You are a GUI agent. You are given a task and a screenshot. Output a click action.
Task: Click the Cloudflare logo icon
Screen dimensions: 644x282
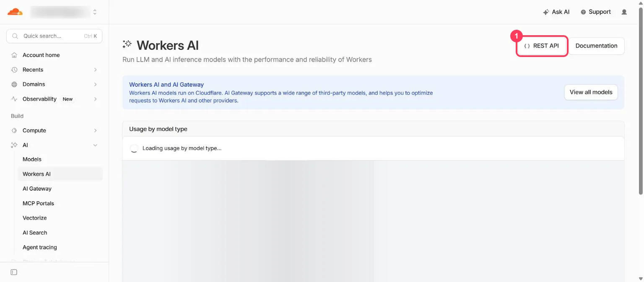click(15, 12)
